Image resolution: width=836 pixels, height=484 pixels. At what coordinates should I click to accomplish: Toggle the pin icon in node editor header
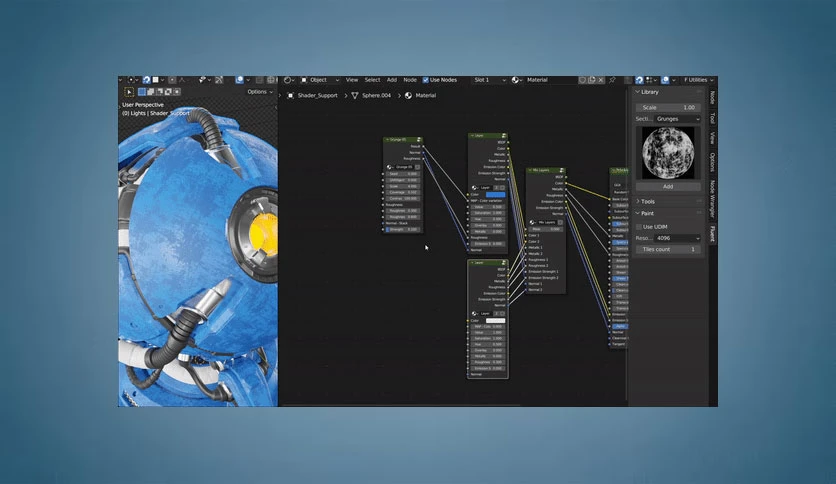click(x=613, y=80)
